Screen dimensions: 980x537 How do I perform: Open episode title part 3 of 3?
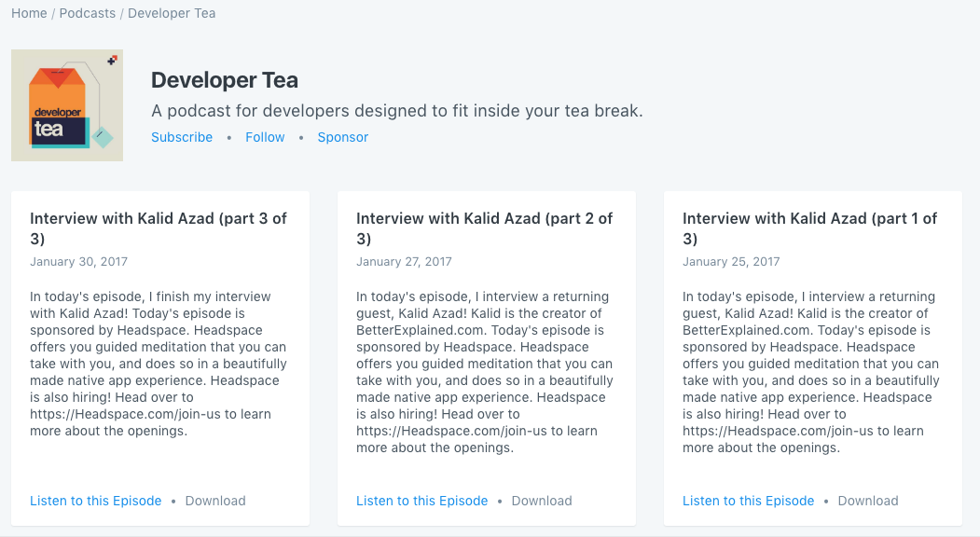[x=159, y=228]
